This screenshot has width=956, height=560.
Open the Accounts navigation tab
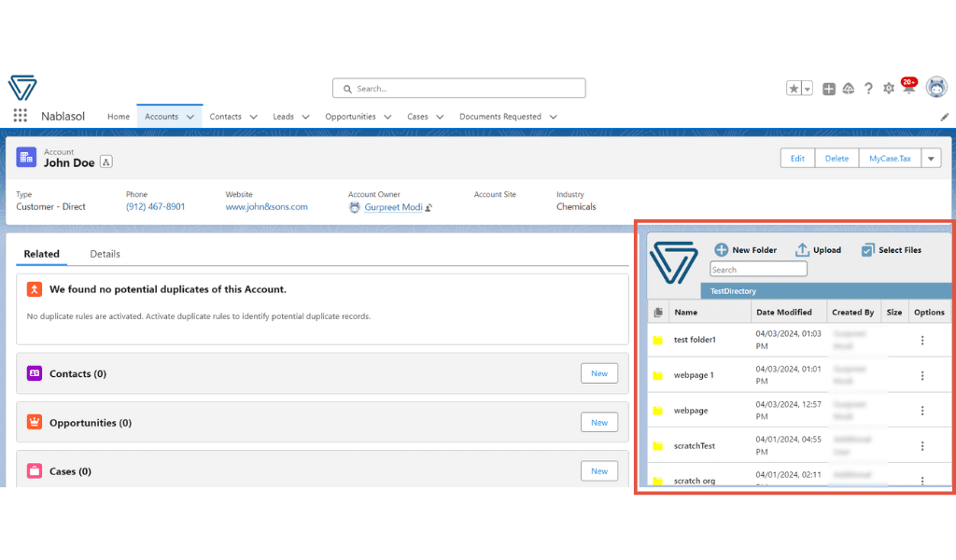(163, 117)
